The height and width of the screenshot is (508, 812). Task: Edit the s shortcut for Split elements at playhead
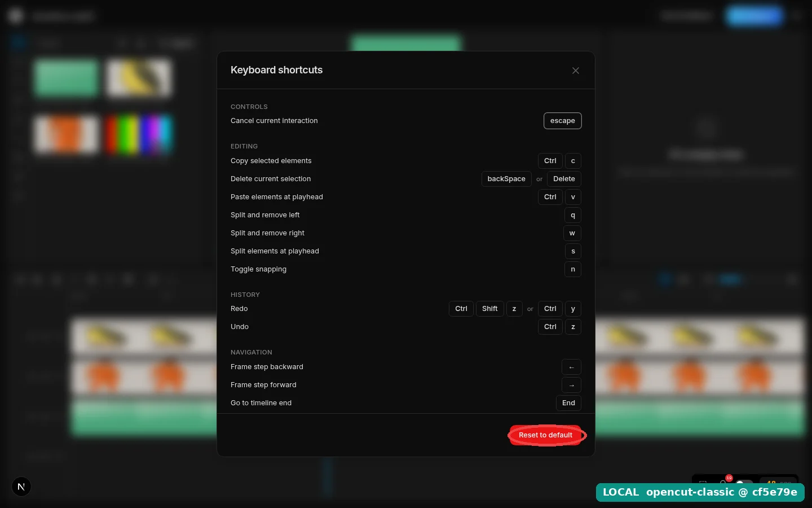pos(573,251)
